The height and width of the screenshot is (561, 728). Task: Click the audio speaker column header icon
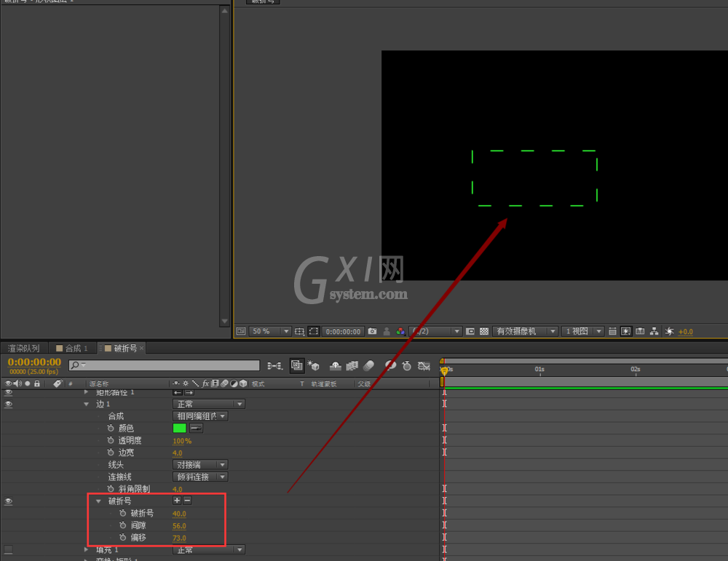[17, 383]
